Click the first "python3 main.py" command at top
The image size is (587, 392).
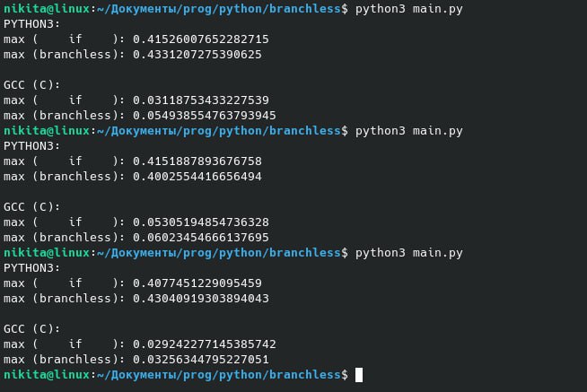click(x=409, y=9)
